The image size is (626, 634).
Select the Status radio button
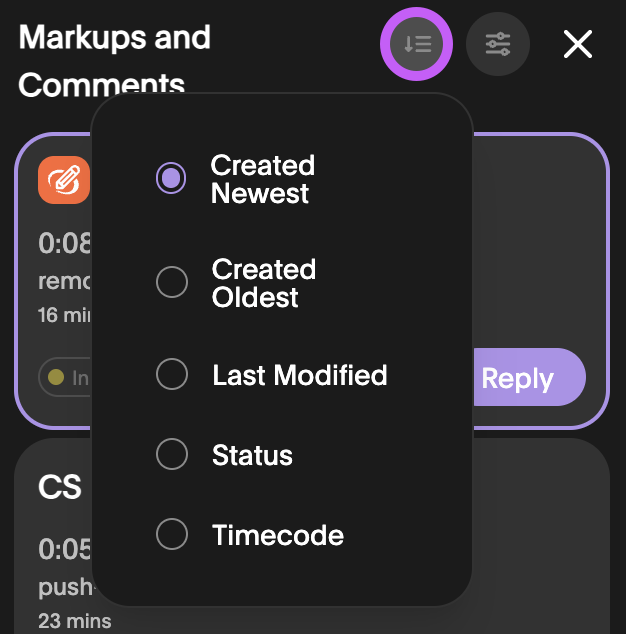click(x=172, y=454)
